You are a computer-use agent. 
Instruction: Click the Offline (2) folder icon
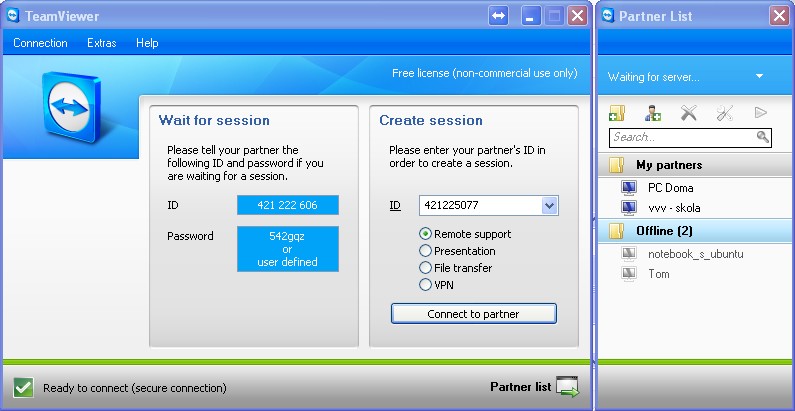(617, 231)
